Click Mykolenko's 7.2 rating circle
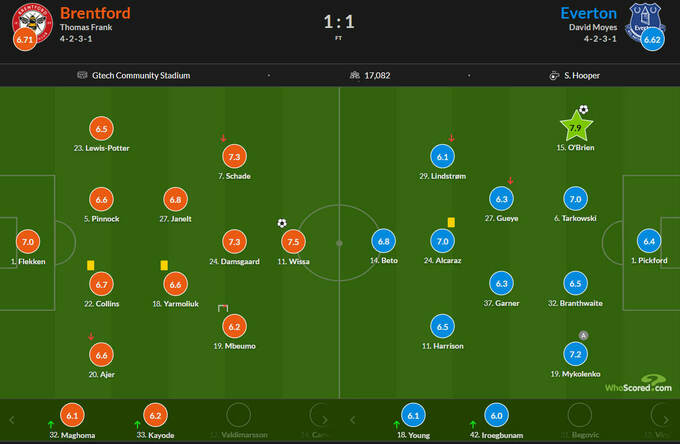The width and height of the screenshot is (680, 444). [x=575, y=354]
